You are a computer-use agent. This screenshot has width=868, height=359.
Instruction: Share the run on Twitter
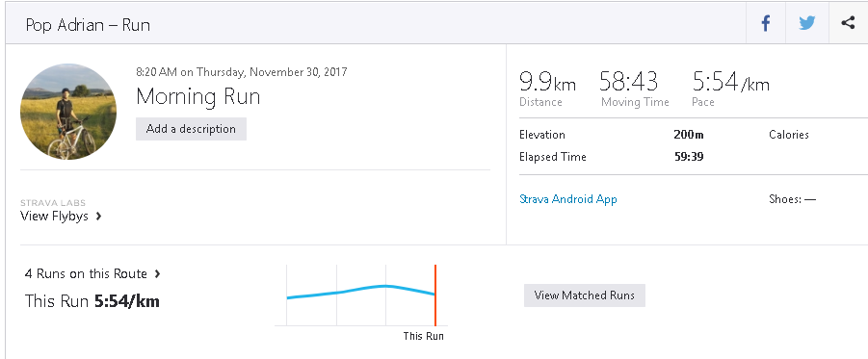click(x=807, y=24)
